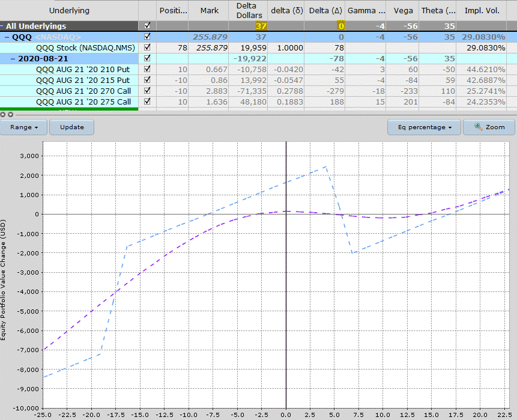Uncheck the QQQ 210 Put checkbox
The width and height of the screenshot is (517, 420).
[x=147, y=69]
